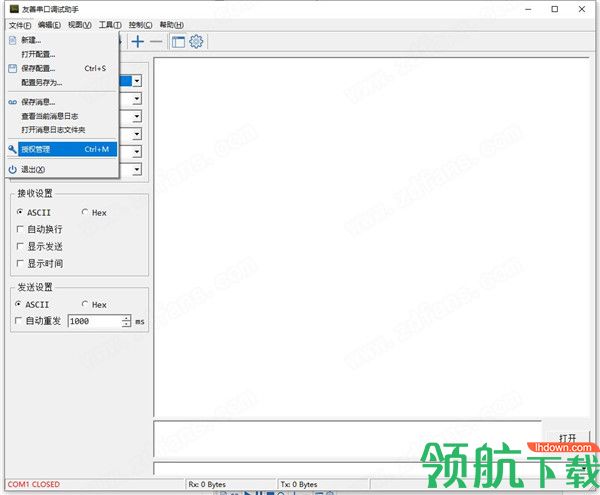This screenshot has height=495, width=600.
Task: Choose 退出(X) to exit the application
Action: point(62,169)
